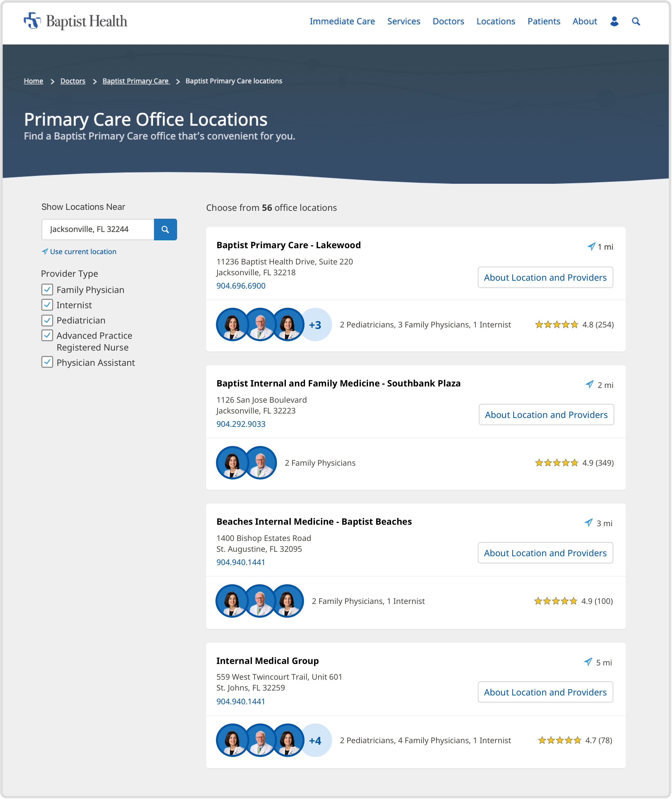The image size is (672, 799).
Task: Click the +3 more providers badge at Lakewood
Action: tap(315, 325)
